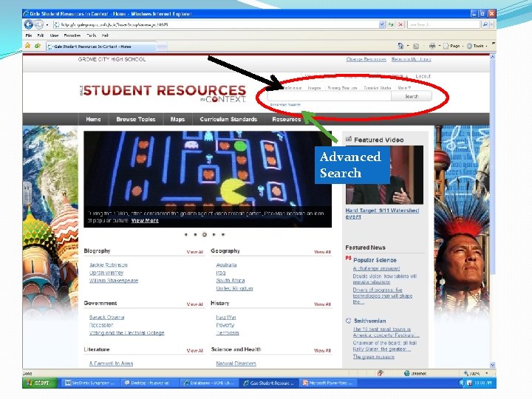
Task: Open the Natural Disasters link
Action: click(x=236, y=364)
